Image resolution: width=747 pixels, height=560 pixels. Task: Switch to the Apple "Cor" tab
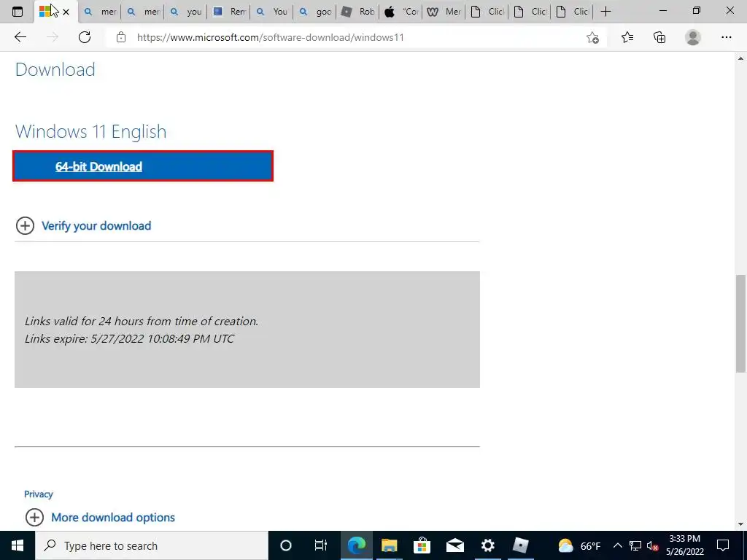click(400, 12)
